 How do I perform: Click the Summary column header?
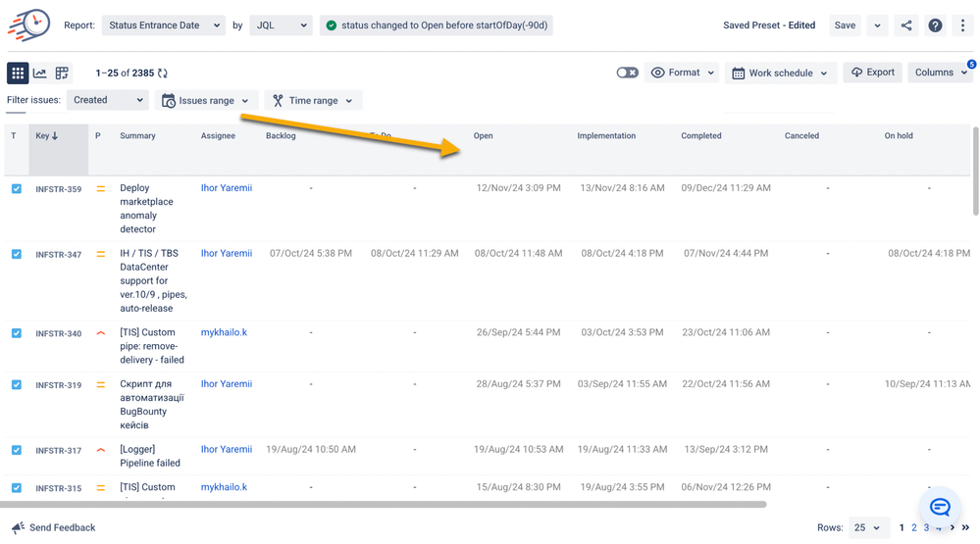coord(137,135)
